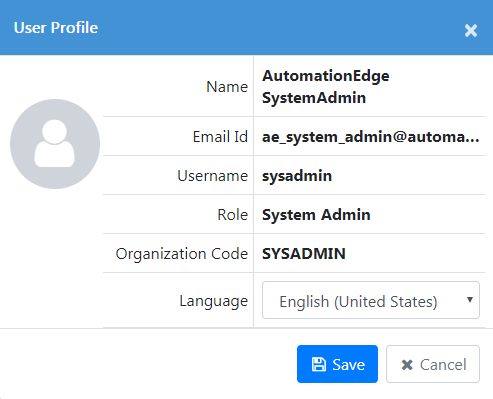This screenshot has height=399, width=493.
Task: Click the truncated ae_system_admin email address
Action: tap(370, 137)
